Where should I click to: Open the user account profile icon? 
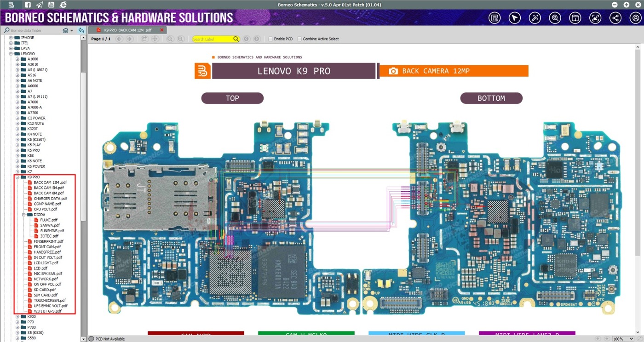(635, 18)
